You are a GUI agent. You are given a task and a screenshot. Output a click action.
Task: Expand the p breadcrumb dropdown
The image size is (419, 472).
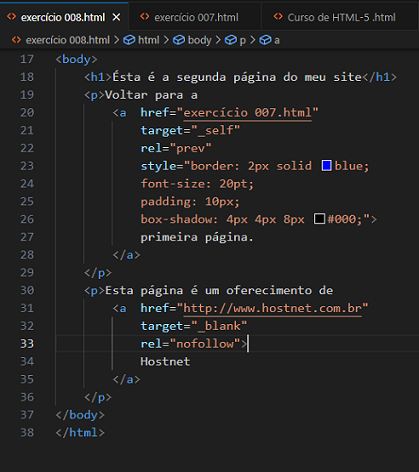(243, 41)
